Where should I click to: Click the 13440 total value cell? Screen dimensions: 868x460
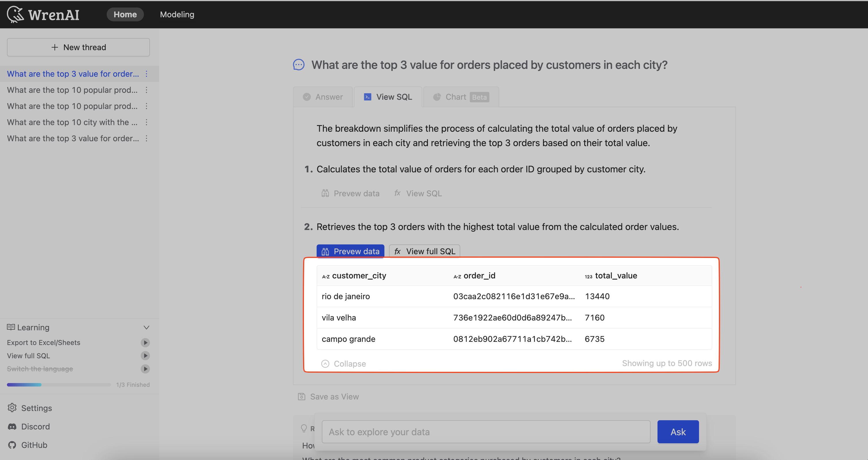point(646,296)
